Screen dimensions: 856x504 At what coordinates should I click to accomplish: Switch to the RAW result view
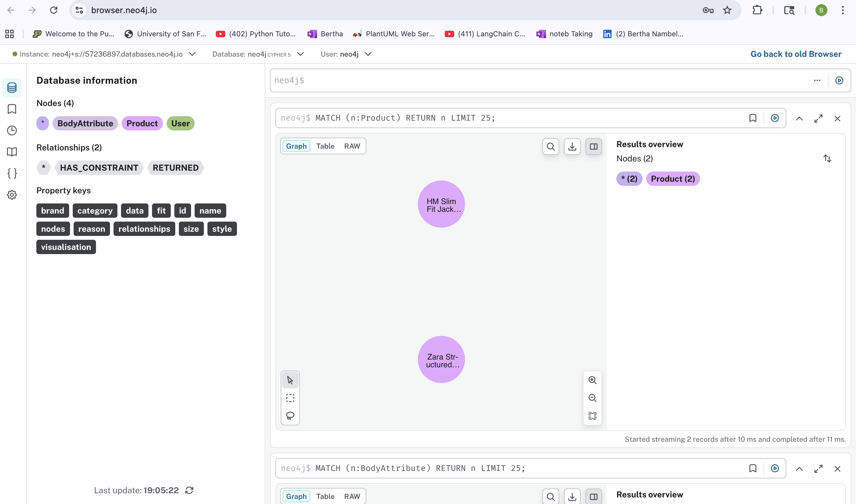tap(352, 146)
